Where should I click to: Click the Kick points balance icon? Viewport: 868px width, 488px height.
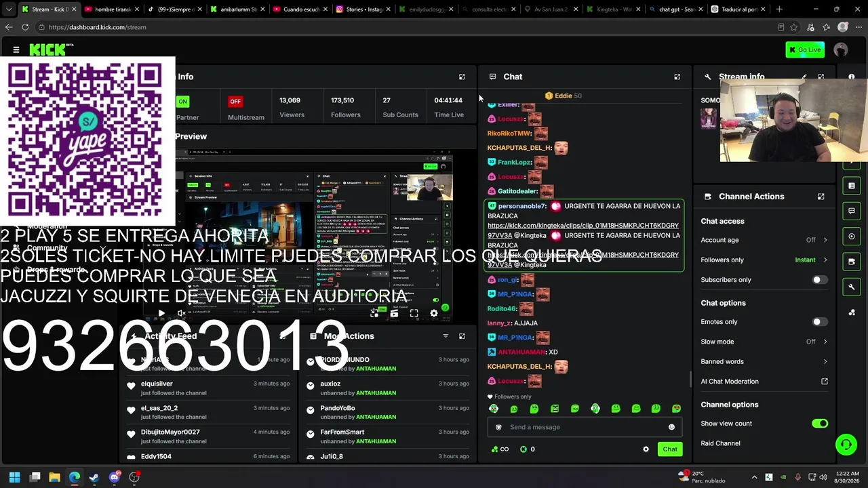523,449
